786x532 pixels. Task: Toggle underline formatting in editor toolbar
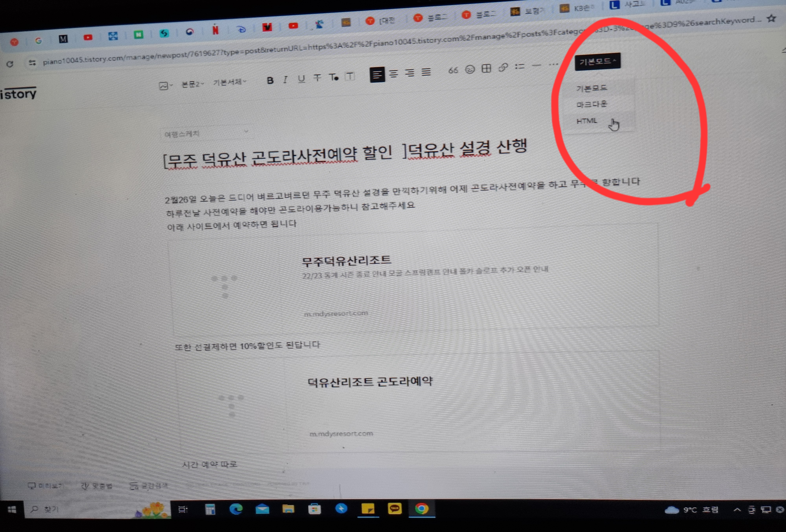point(301,79)
